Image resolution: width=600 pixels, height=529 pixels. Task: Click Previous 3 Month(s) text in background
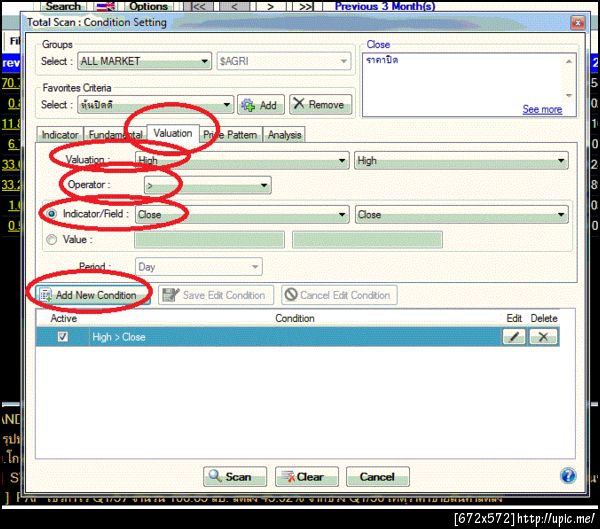(385, 6)
